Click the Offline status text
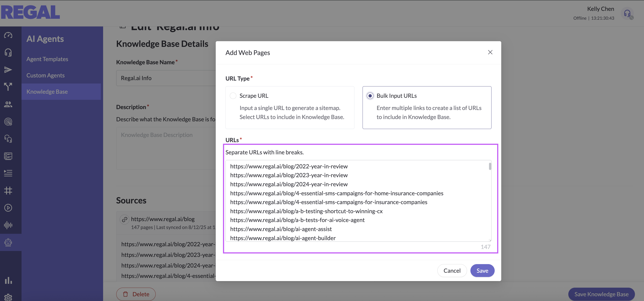Viewport: 644px width, 301px height. tap(580, 18)
